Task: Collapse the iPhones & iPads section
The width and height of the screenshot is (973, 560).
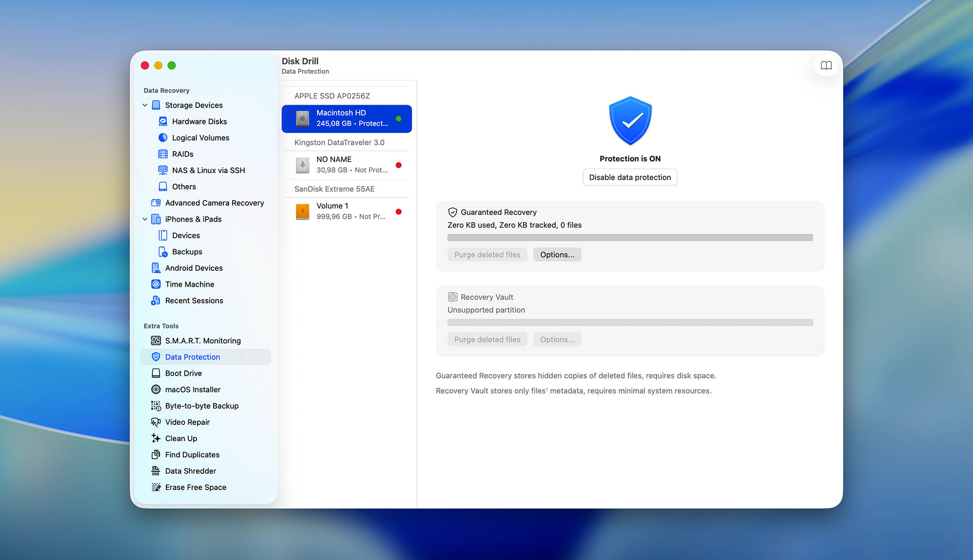Action: pos(144,219)
